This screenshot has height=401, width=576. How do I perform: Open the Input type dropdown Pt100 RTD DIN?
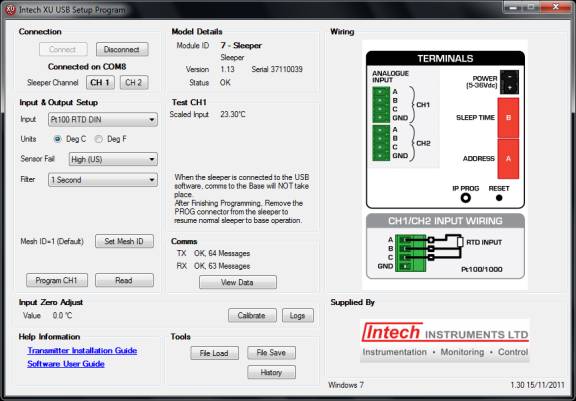(103, 120)
